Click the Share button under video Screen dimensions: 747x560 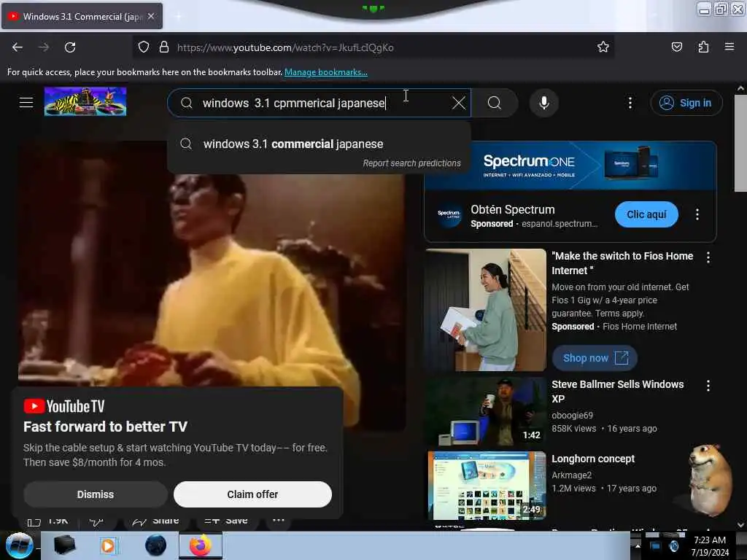click(155, 521)
